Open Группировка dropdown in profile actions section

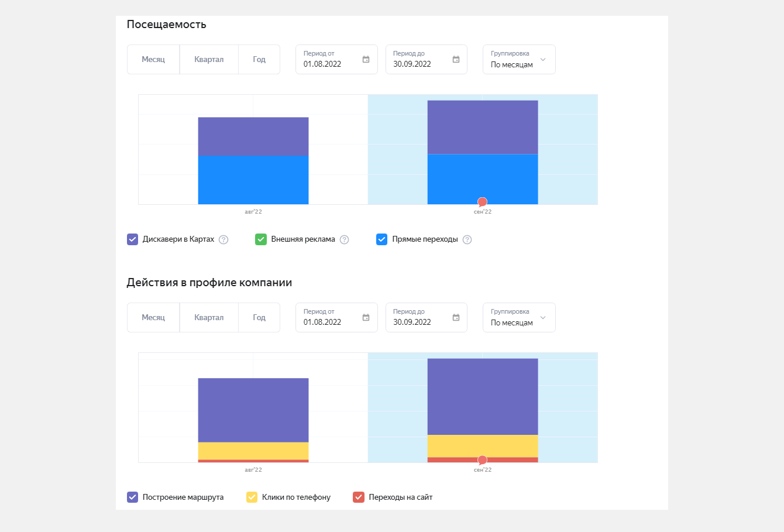(x=519, y=318)
